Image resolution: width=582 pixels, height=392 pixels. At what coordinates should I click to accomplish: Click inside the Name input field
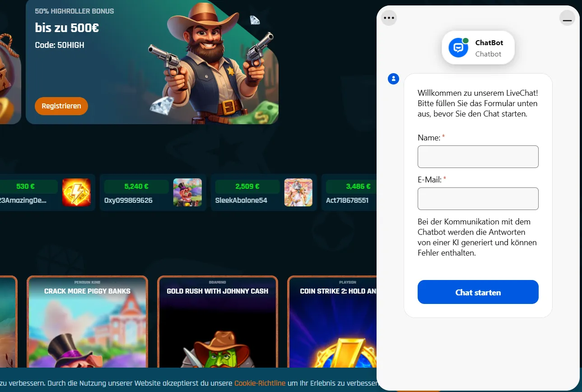[x=478, y=156]
